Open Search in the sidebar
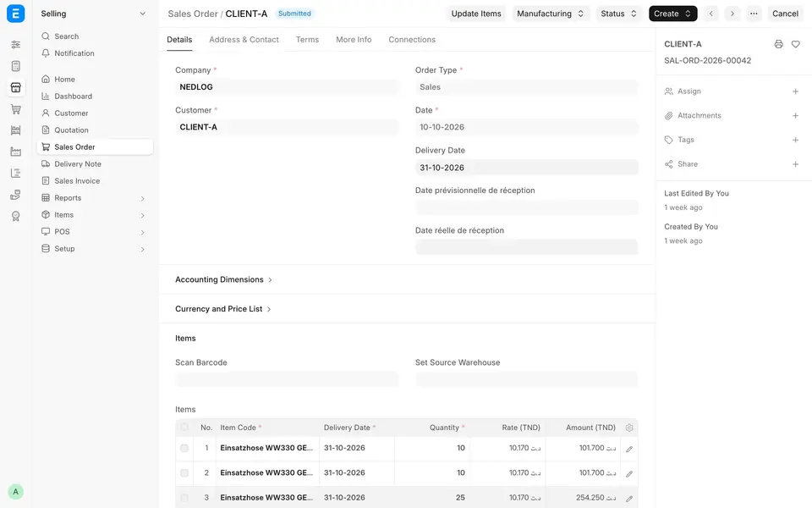Image resolution: width=812 pixels, height=508 pixels. click(x=95, y=36)
